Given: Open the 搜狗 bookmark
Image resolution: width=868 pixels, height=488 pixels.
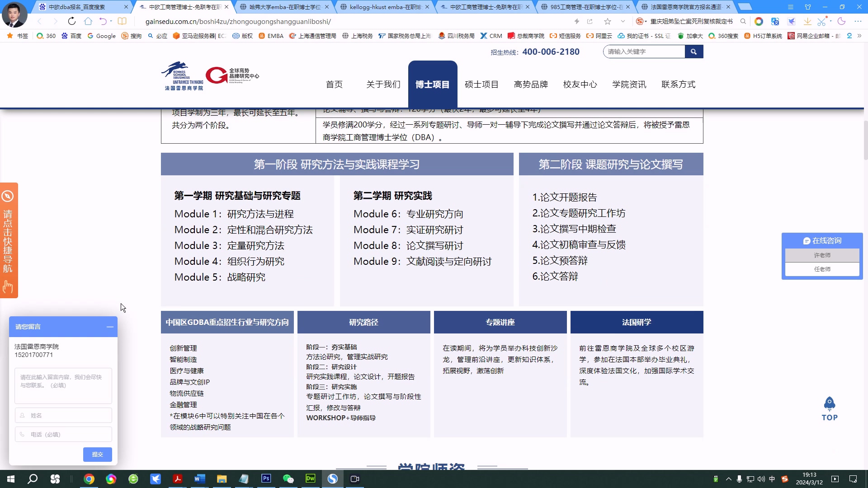Looking at the screenshot, I should click(x=135, y=36).
